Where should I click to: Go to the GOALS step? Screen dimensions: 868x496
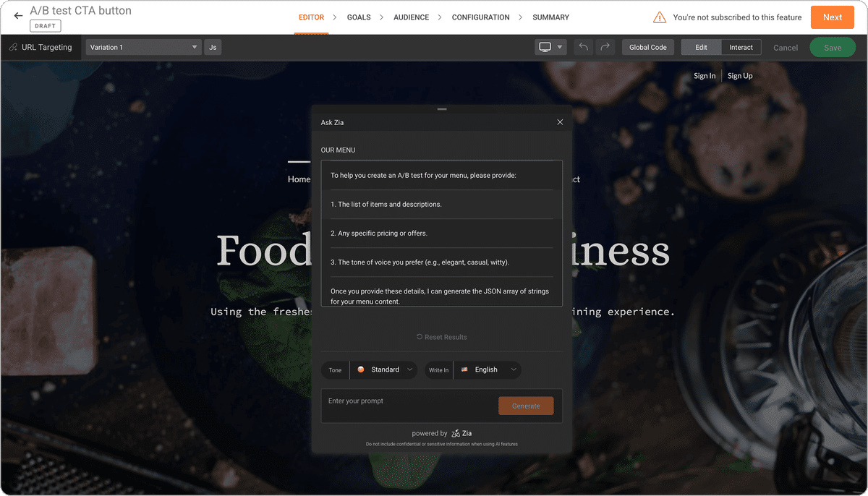click(359, 17)
